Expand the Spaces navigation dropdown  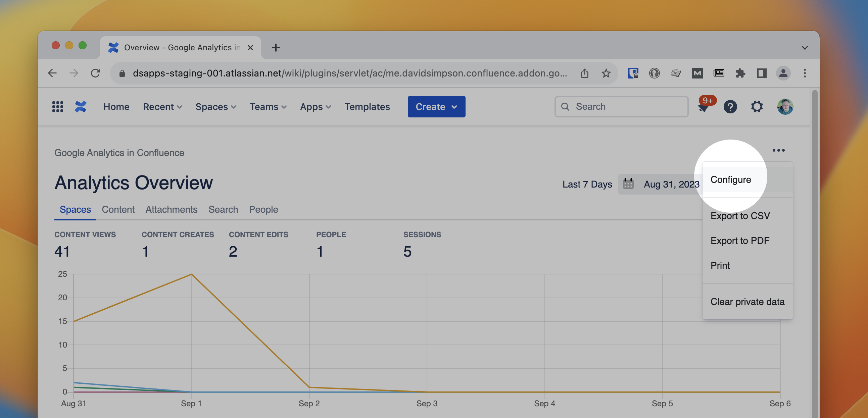pyautogui.click(x=215, y=107)
